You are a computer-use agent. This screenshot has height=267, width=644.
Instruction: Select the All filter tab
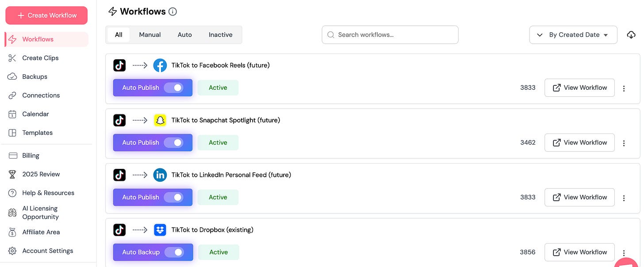pyautogui.click(x=119, y=34)
